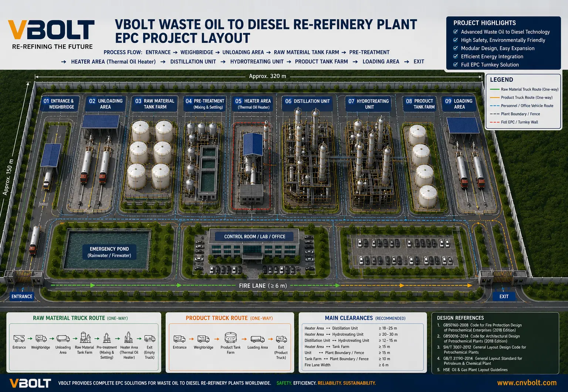Click the Exit product truck icon

coord(281,339)
